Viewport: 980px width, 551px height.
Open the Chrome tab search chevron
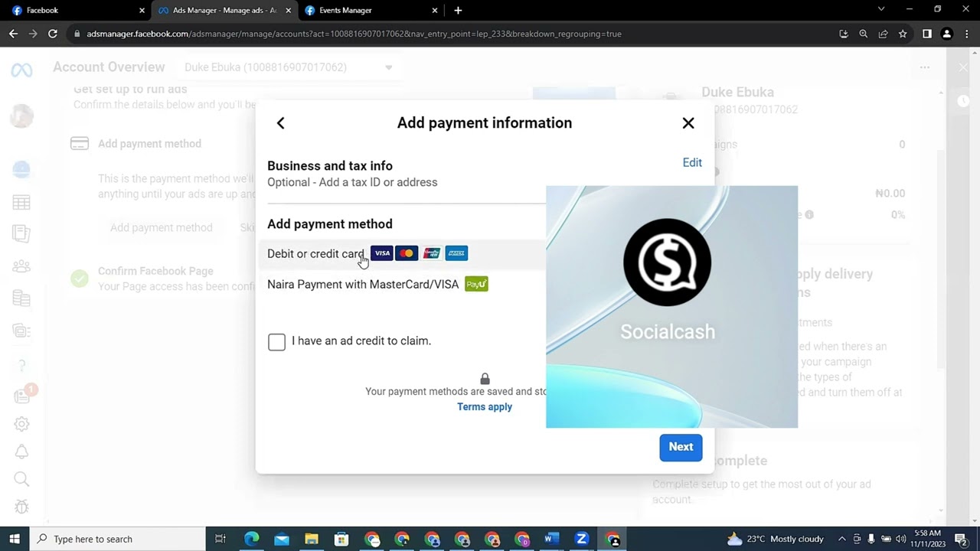pyautogui.click(x=881, y=10)
